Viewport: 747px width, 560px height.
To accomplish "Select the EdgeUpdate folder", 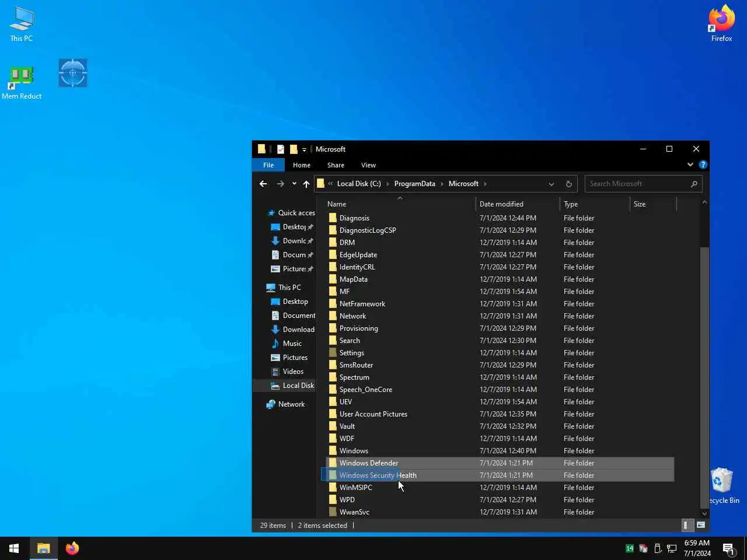I will tap(358, 255).
